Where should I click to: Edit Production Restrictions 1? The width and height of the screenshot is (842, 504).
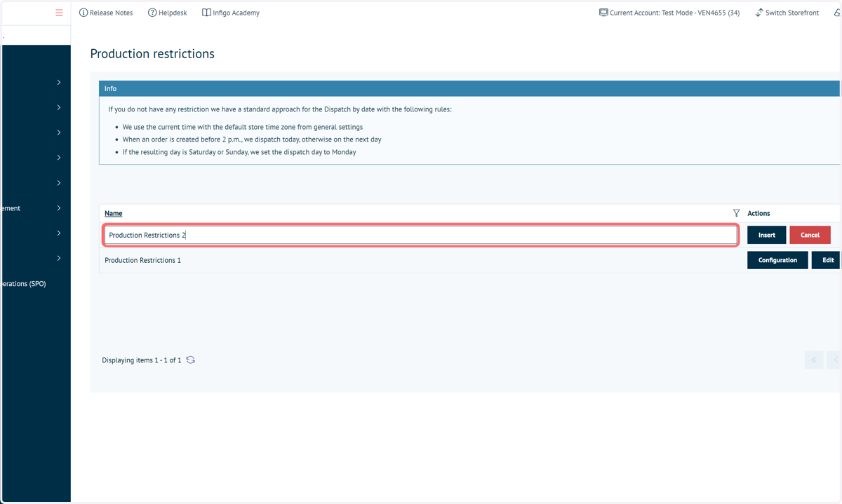point(827,260)
